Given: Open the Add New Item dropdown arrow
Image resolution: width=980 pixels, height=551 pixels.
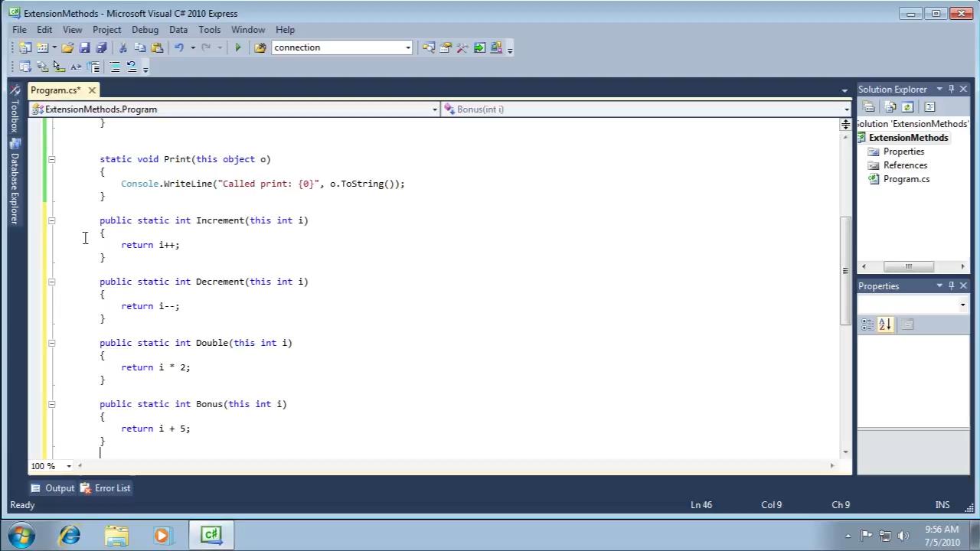Looking at the screenshot, I should click(x=54, y=47).
